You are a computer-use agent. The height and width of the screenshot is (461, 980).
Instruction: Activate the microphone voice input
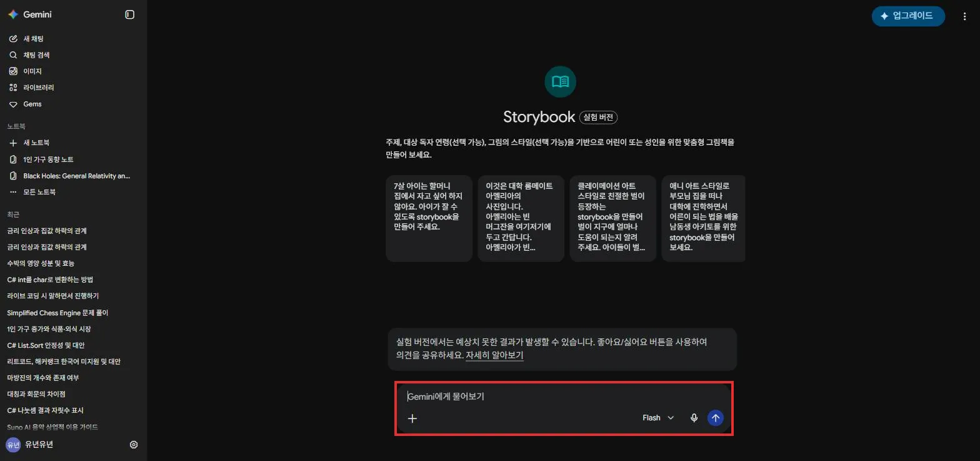694,418
